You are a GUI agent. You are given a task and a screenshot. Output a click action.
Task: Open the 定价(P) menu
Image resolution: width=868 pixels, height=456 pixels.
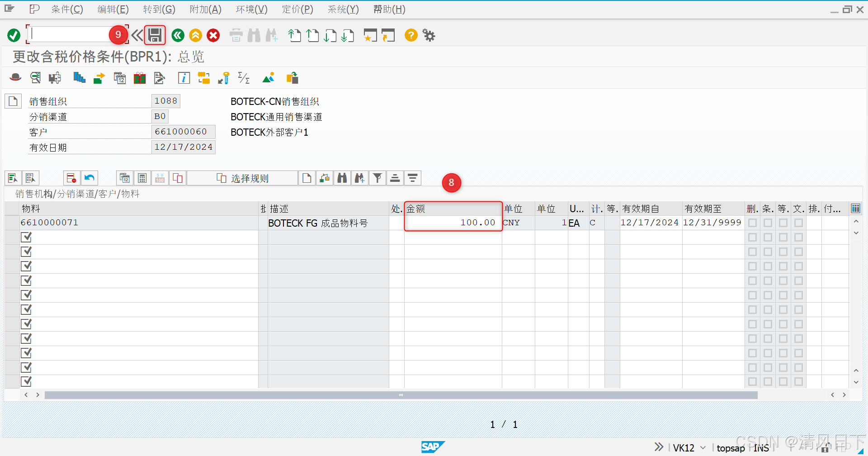coord(297,9)
